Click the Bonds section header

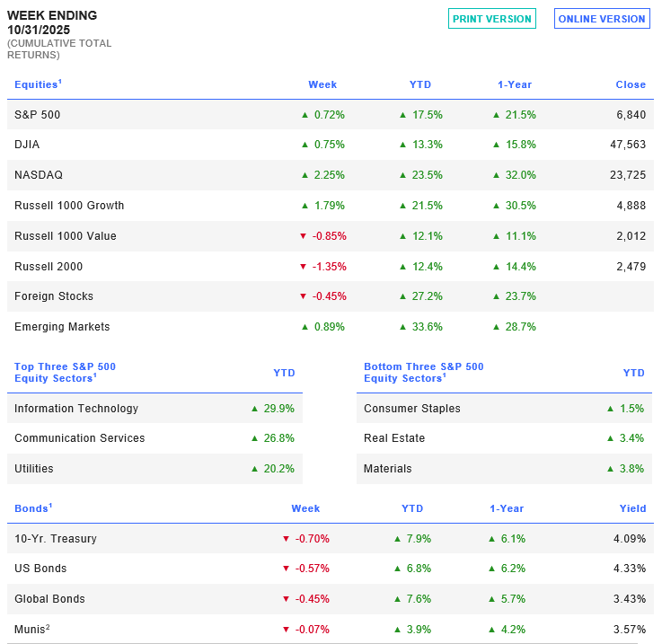click(33, 508)
